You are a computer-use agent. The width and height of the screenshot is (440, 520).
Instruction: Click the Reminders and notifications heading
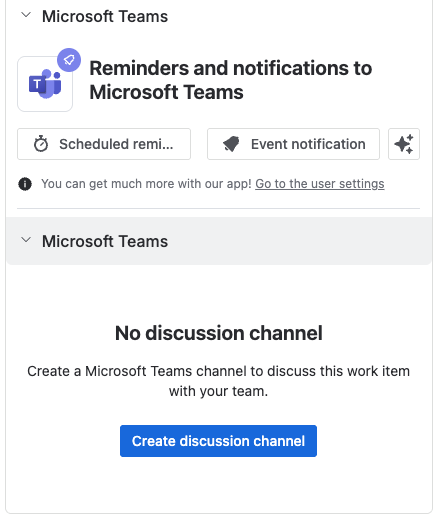(231, 80)
